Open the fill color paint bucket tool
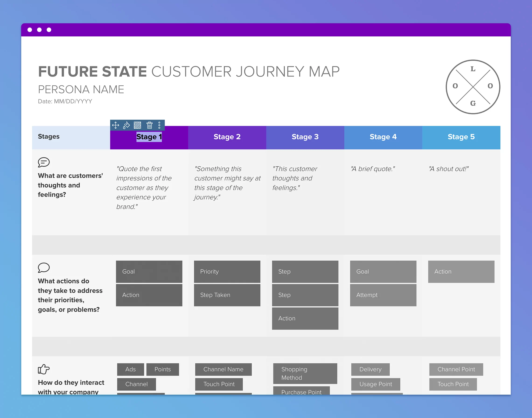 (126, 125)
